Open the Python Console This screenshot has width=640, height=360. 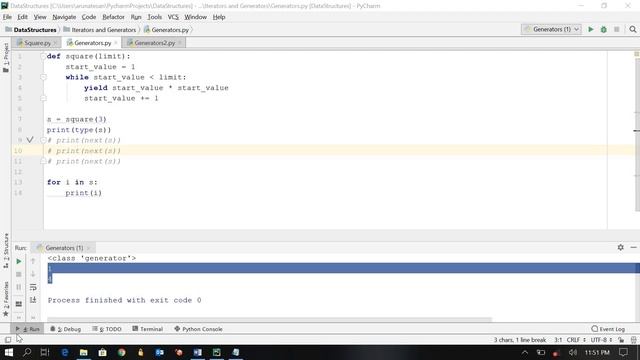click(x=198, y=329)
